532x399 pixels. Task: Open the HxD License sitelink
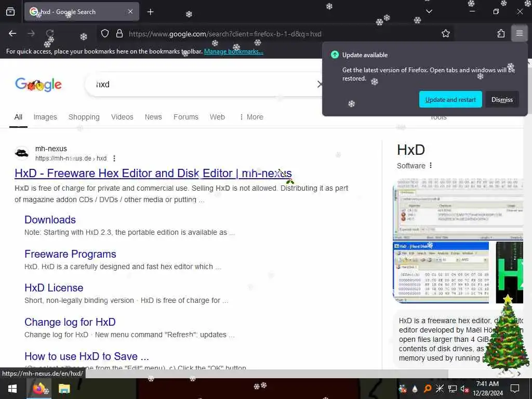(x=54, y=288)
